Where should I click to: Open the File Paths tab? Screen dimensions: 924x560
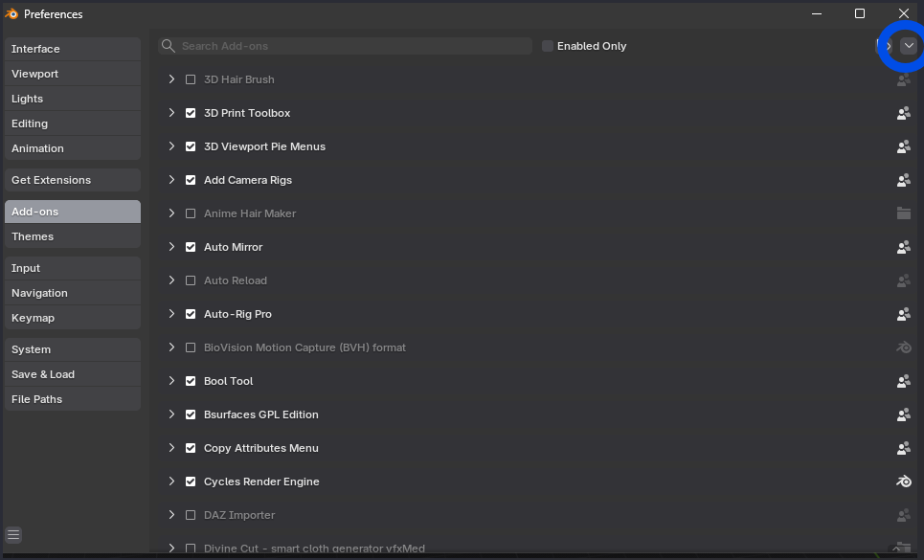(x=73, y=399)
